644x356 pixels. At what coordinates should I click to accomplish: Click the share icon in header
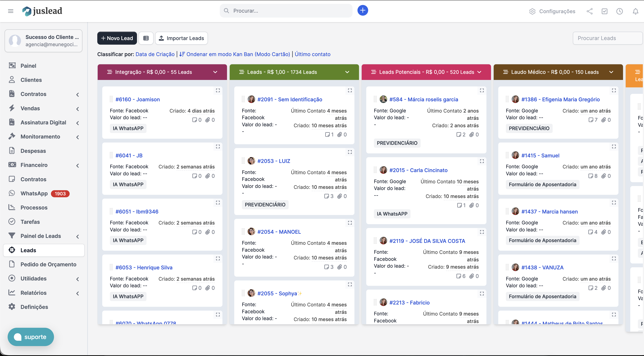pyautogui.click(x=589, y=11)
